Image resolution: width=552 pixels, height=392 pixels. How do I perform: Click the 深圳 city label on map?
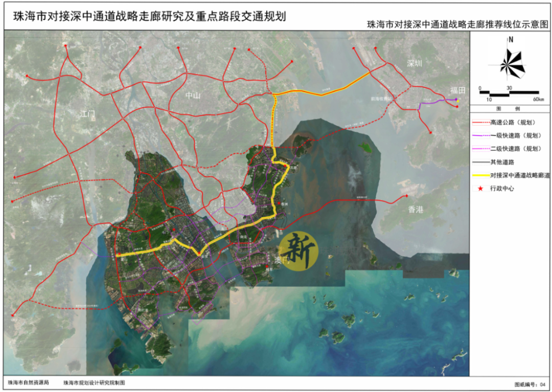415,63
